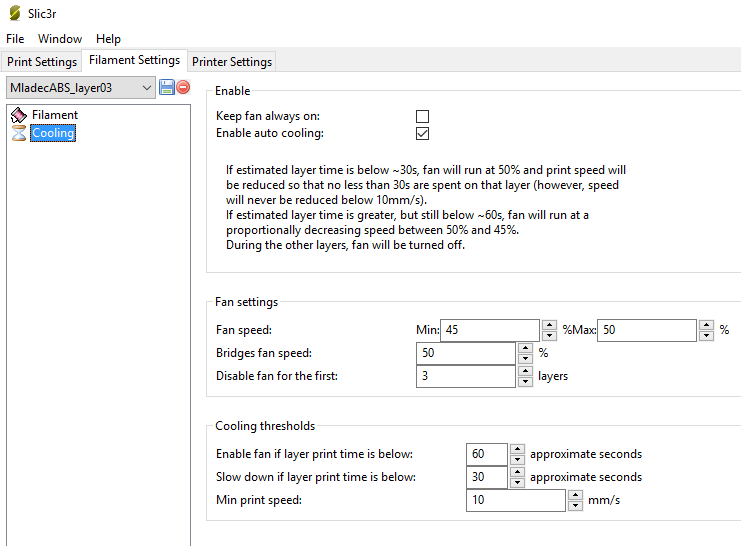741x546 pixels.
Task: Increase the Slow down layer time threshold
Action: click(x=517, y=472)
